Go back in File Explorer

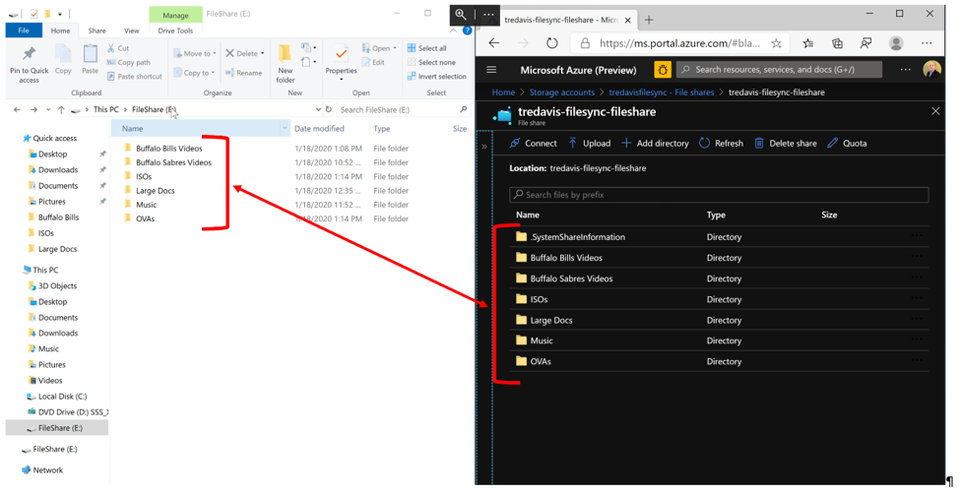pyautogui.click(x=17, y=110)
